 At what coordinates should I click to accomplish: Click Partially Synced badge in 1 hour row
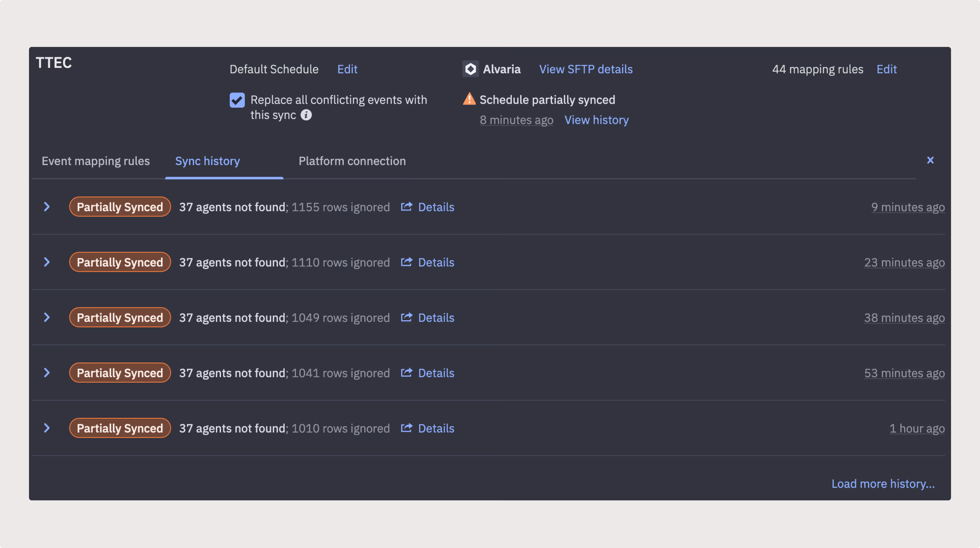point(120,428)
